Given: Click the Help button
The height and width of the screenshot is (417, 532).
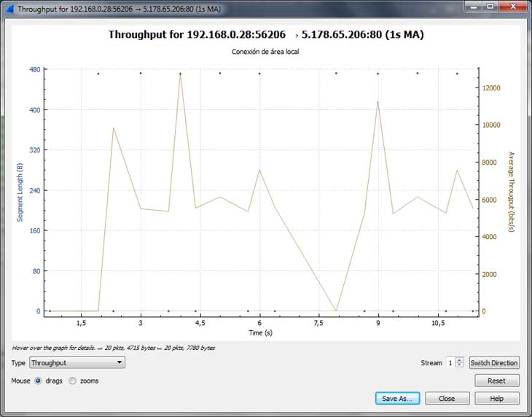Looking at the screenshot, I should (497, 398).
